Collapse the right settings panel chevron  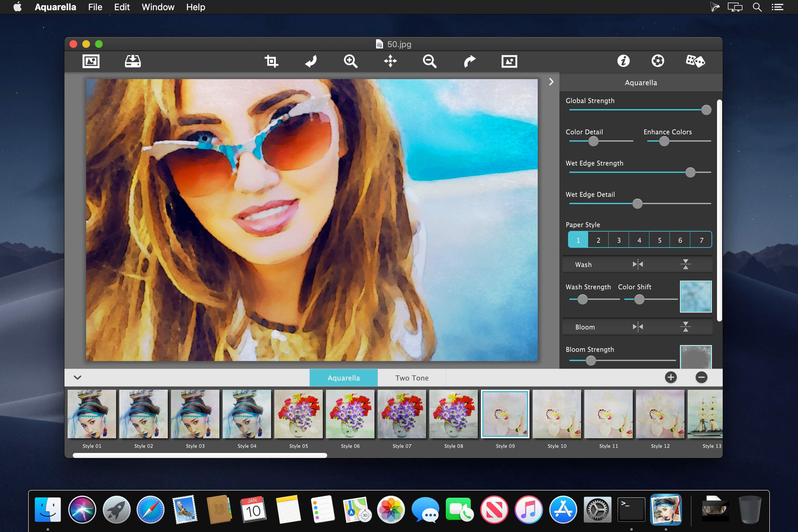coord(551,82)
